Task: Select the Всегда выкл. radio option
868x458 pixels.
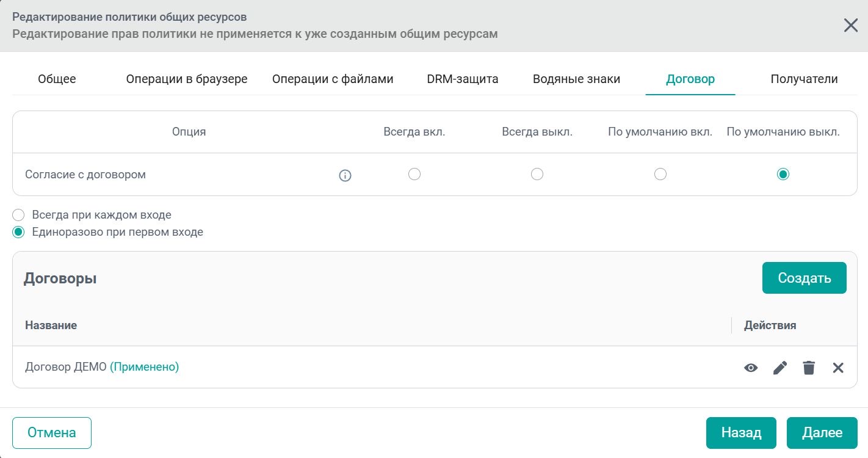Action: pos(537,175)
